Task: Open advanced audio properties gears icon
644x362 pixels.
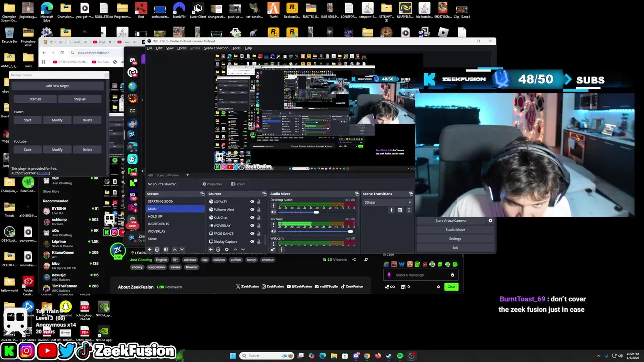Action: coord(273,250)
